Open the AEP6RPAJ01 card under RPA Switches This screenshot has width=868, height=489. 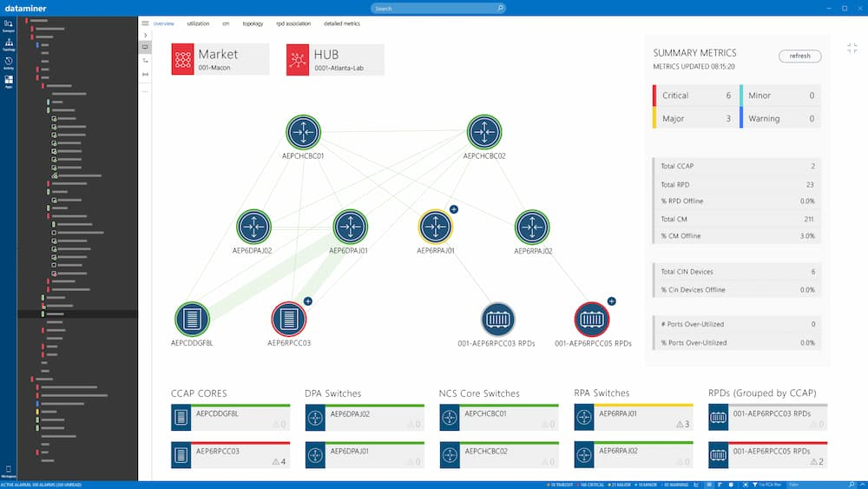pos(634,418)
